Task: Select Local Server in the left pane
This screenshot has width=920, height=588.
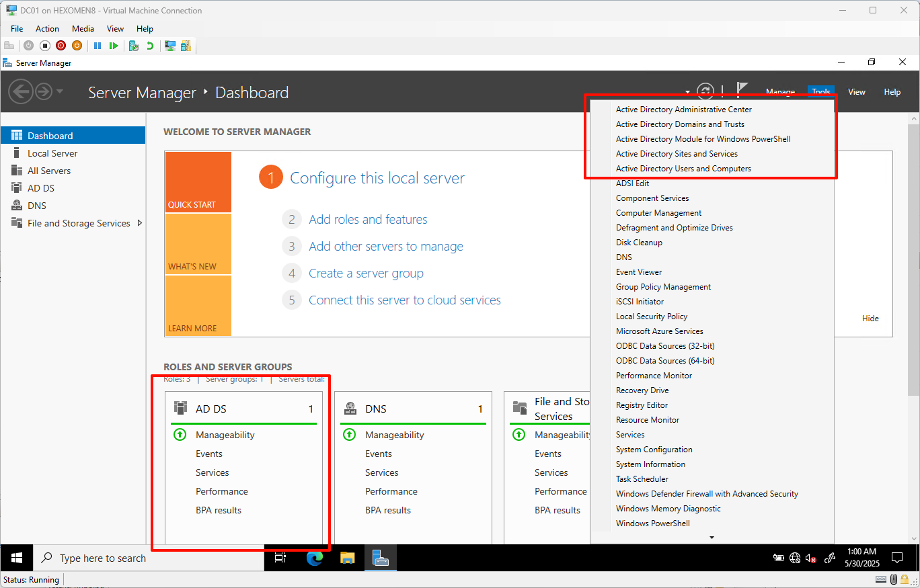Action: (73, 153)
